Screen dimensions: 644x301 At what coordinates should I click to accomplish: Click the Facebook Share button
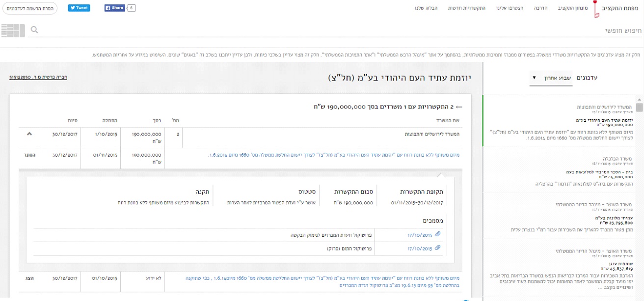pos(115,8)
